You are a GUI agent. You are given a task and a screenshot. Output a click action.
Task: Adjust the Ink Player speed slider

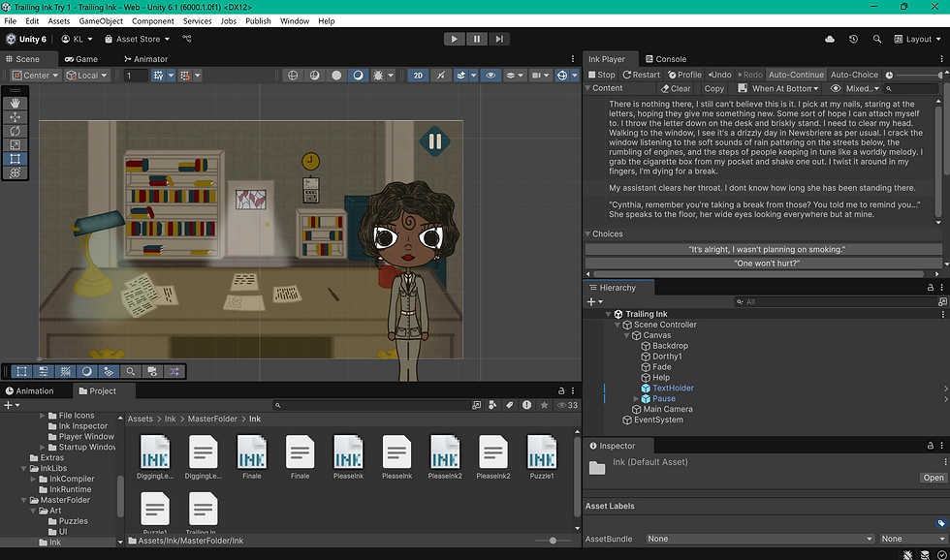[x=920, y=75]
